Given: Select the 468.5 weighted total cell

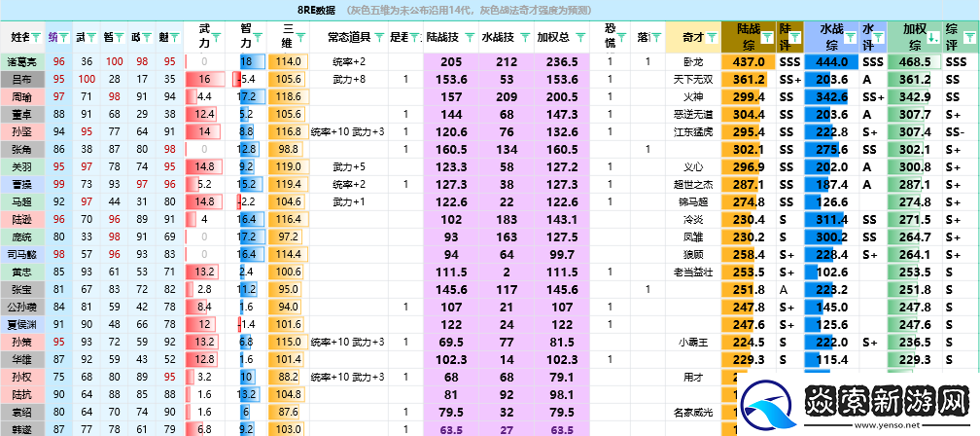Looking at the screenshot, I should coord(915,62).
